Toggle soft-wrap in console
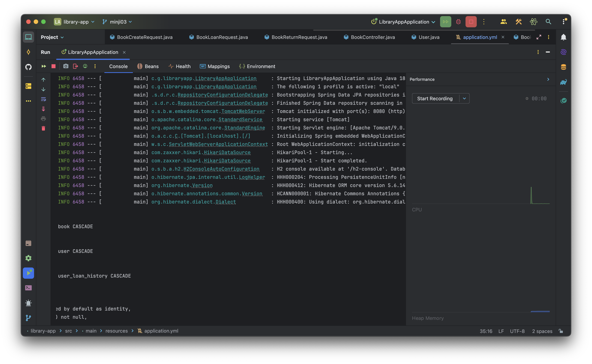The image size is (592, 364). 43,99
